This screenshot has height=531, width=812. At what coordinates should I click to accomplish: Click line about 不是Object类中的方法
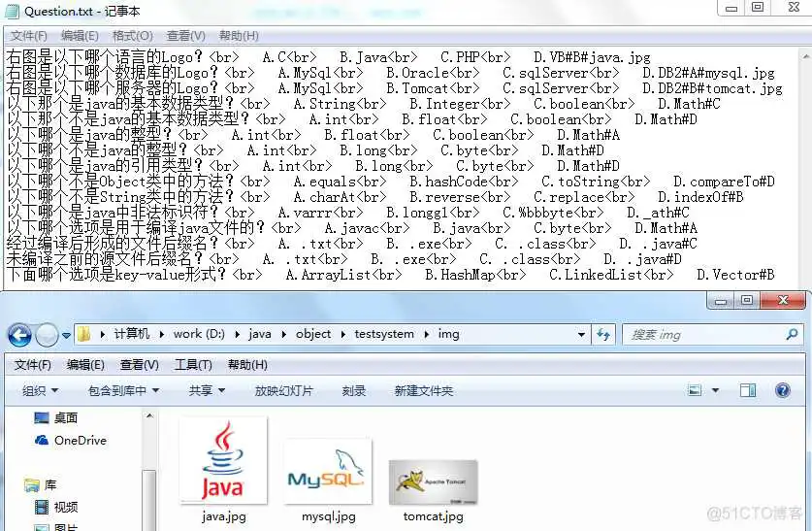pyautogui.click(x=390, y=182)
